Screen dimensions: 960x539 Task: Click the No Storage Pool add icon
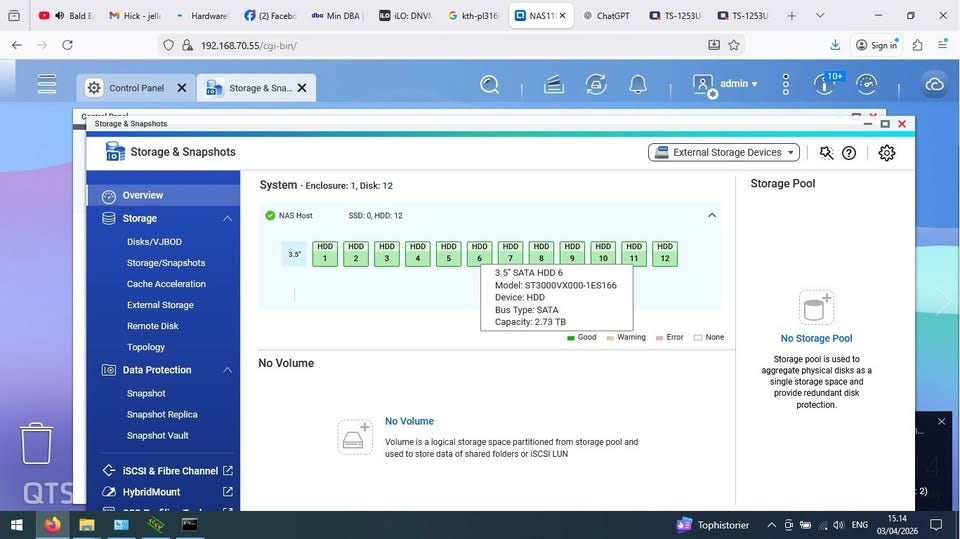pos(816,307)
